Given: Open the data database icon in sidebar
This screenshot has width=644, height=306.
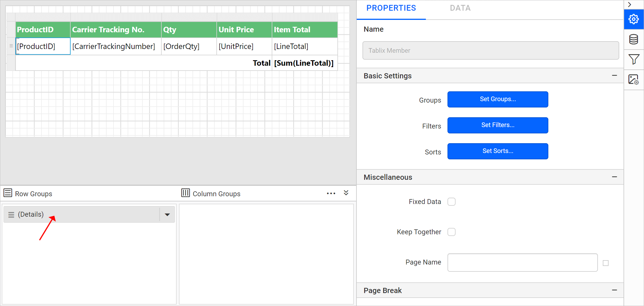Looking at the screenshot, I should (x=634, y=39).
